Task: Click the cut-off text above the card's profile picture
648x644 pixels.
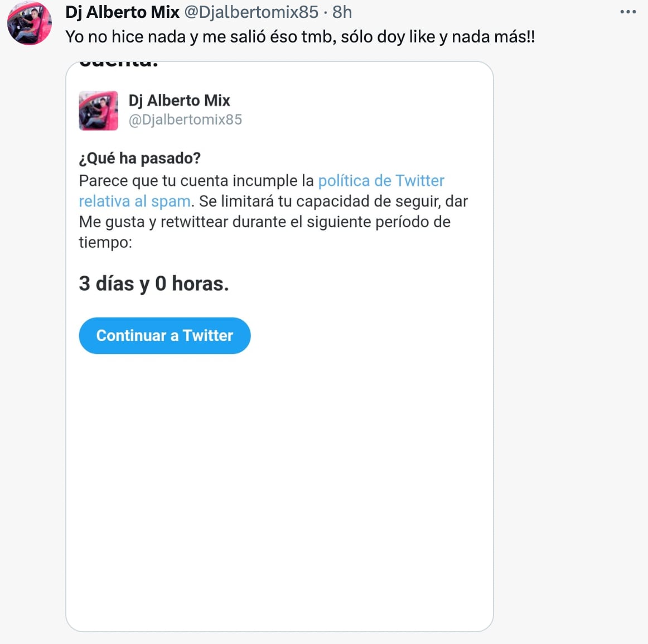Action: coord(119,64)
